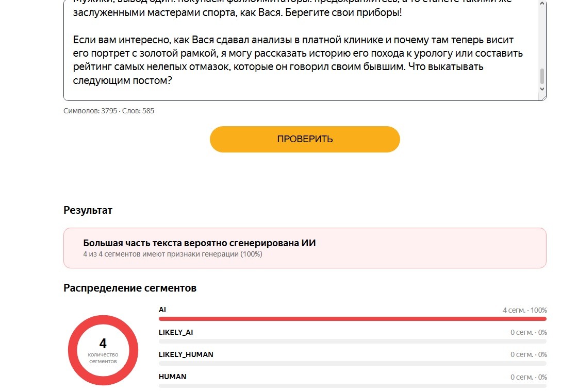561x392 pixels.
Task: Click the textarea scrollbar down arrow
Action: 542,89
